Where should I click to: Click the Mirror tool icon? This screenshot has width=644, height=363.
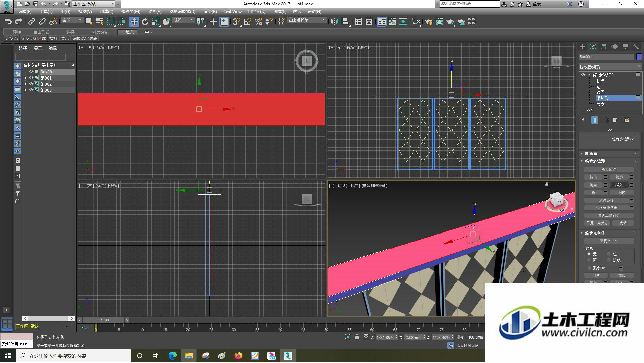[x=334, y=22]
